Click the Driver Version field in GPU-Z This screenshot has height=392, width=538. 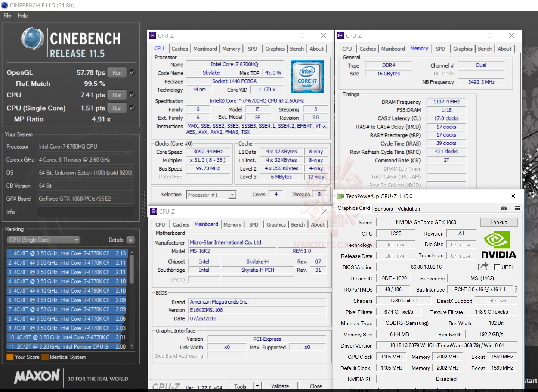coord(446,346)
